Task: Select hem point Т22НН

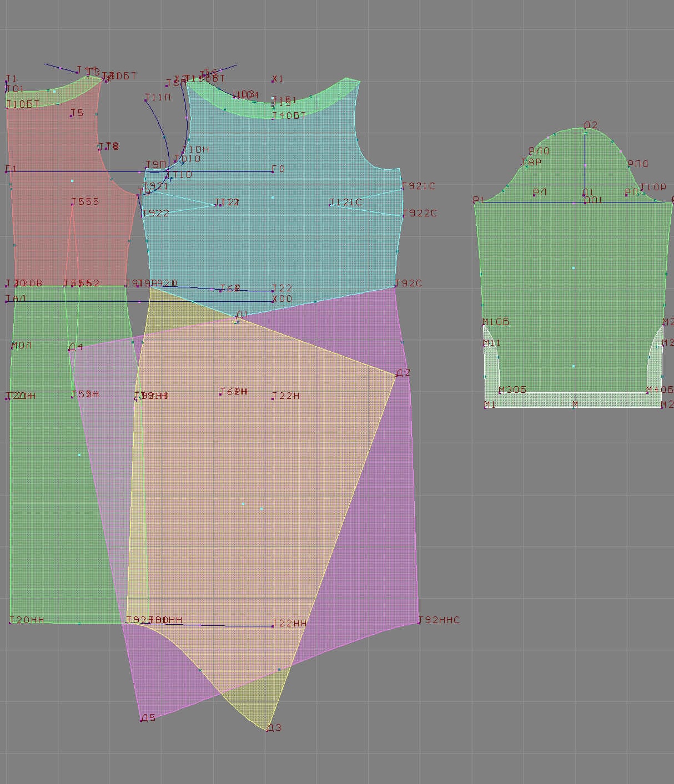Action: click(x=273, y=626)
